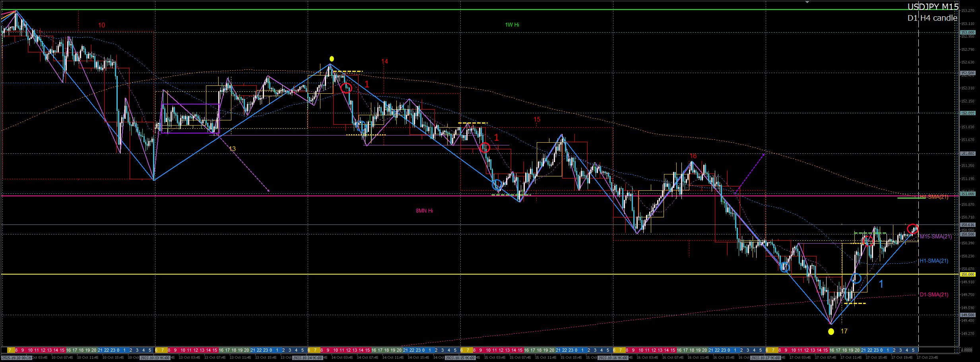980x362 pixels.
Task: Click the yellow dot beside label 17
Action: (831, 331)
